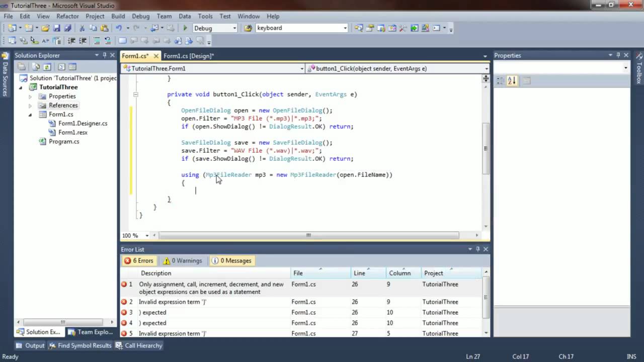
Task: Sort Error List by Line column header
Action: (x=368, y=273)
